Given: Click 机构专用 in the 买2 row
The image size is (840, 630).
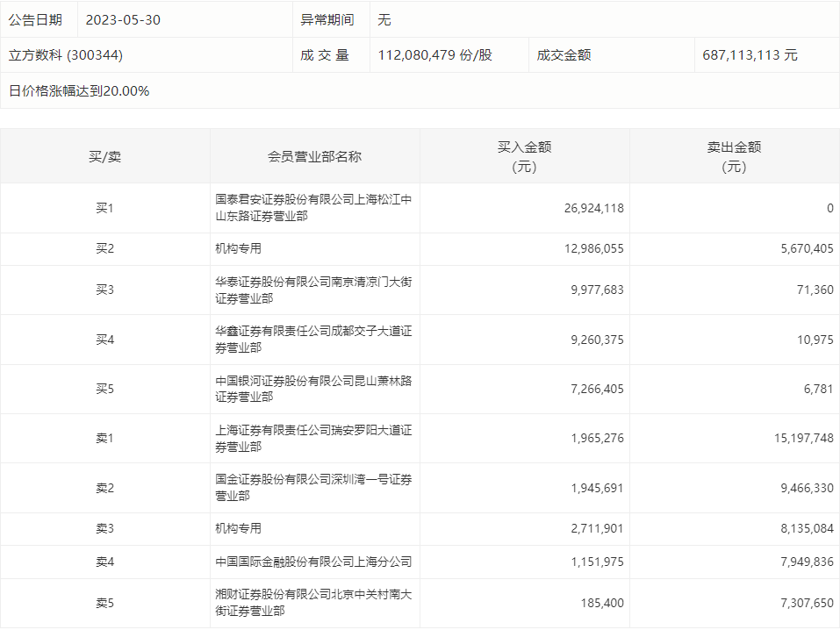Looking at the screenshot, I should [239, 248].
